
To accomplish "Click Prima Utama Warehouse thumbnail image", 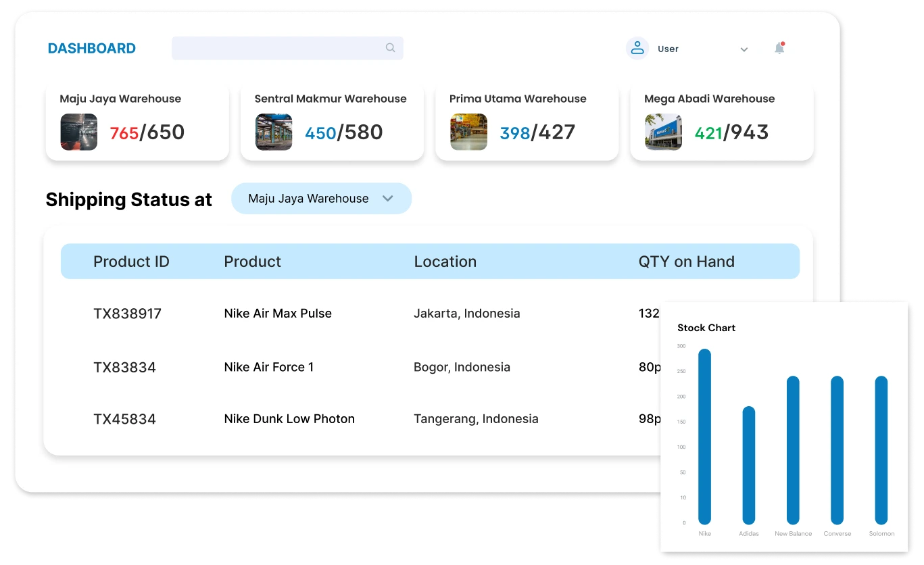I will 468,132.
